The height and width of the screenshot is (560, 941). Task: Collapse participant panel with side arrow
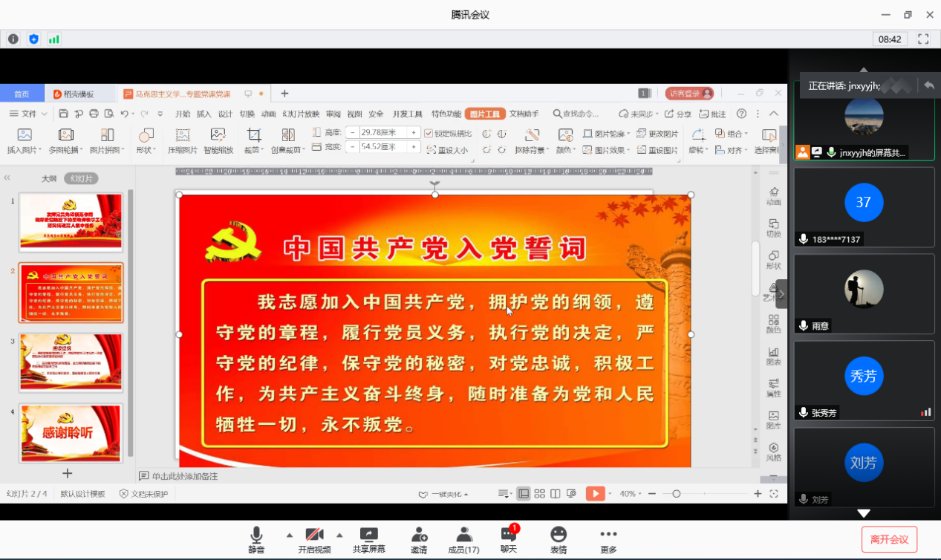pos(781,294)
